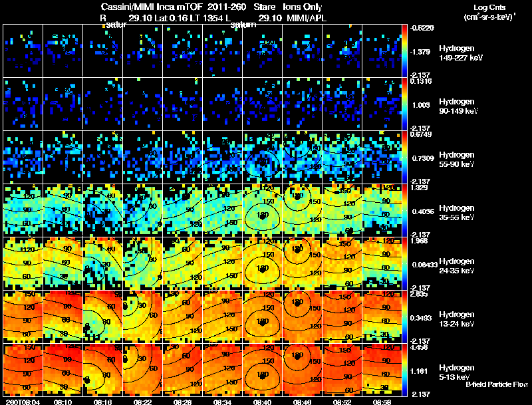Click the '0.1316' colorbar value
The height and width of the screenshot is (405, 532).
click(421, 81)
